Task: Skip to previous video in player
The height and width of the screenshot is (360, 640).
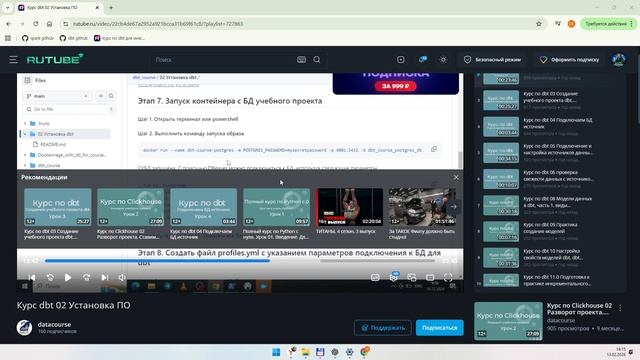Action: pyautogui.click(x=31, y=278)
